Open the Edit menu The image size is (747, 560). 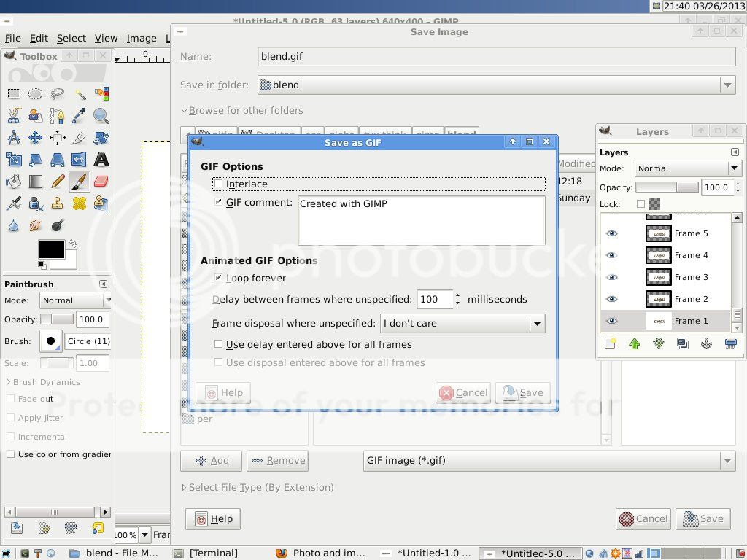coord(39,38)
